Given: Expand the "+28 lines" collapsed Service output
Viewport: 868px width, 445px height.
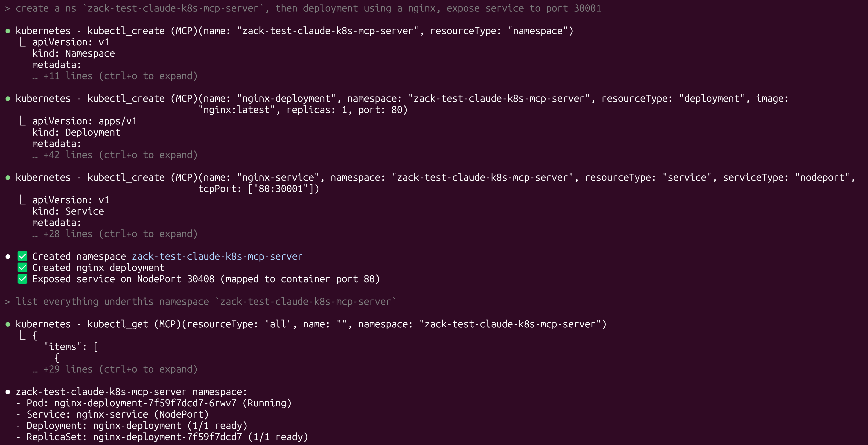Looking at the screenshot, I should click(115, 234).
